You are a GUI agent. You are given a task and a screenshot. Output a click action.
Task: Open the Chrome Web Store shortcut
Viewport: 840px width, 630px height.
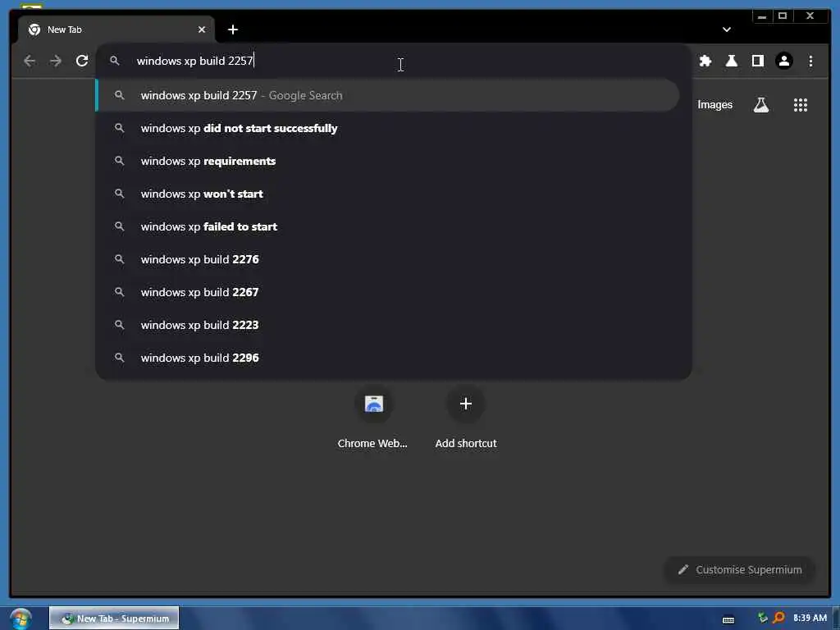click(x=373, y=418)
